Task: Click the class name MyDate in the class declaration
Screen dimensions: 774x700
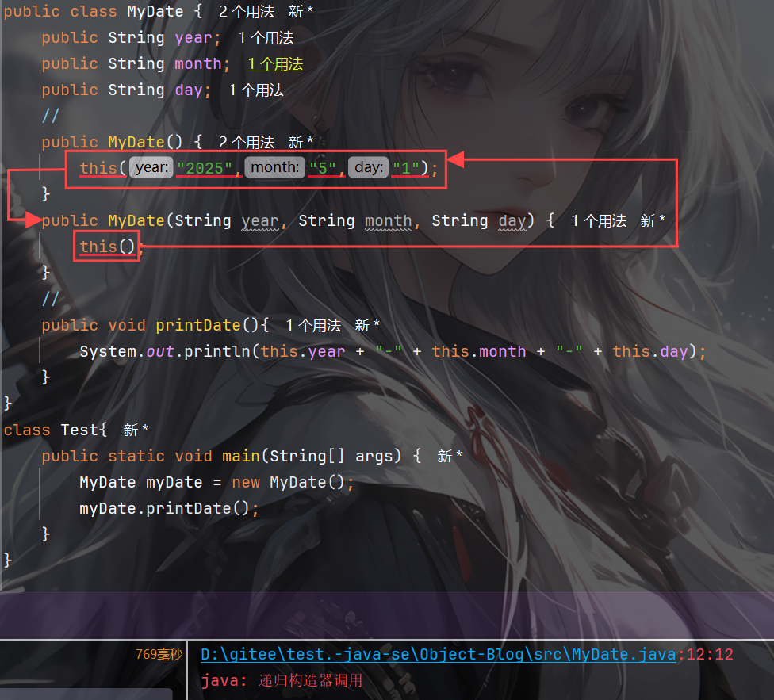Action: (x=155, y=11)
